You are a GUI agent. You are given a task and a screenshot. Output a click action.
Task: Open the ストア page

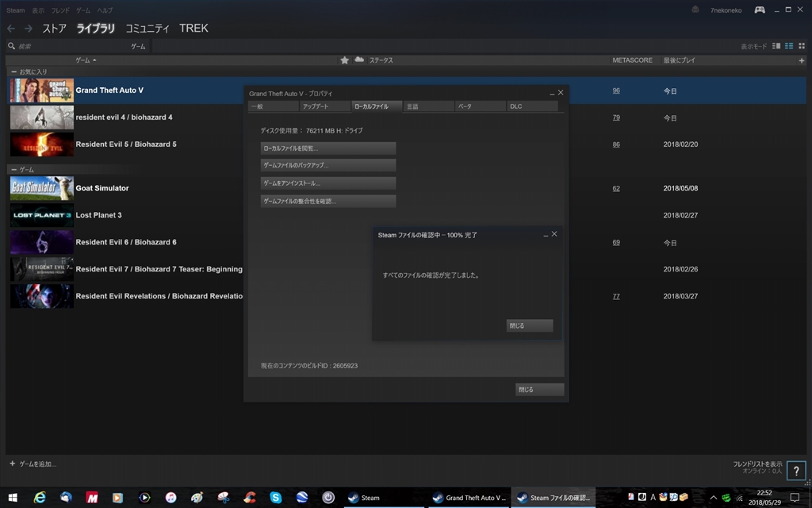(x=54, y=29)
